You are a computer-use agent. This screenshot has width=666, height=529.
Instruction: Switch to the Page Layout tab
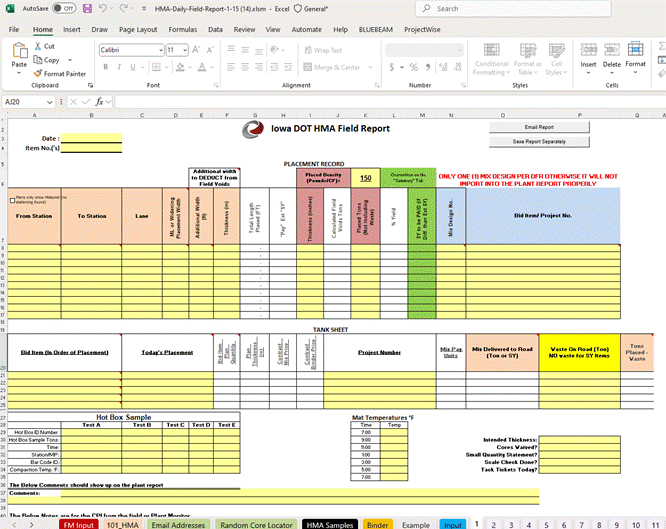point(138,29)
